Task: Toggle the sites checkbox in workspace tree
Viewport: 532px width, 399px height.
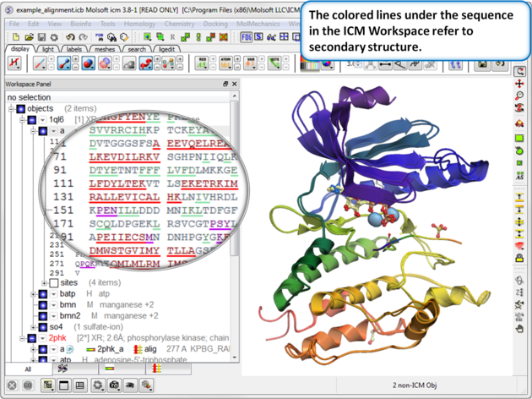Action: (54, 283)
